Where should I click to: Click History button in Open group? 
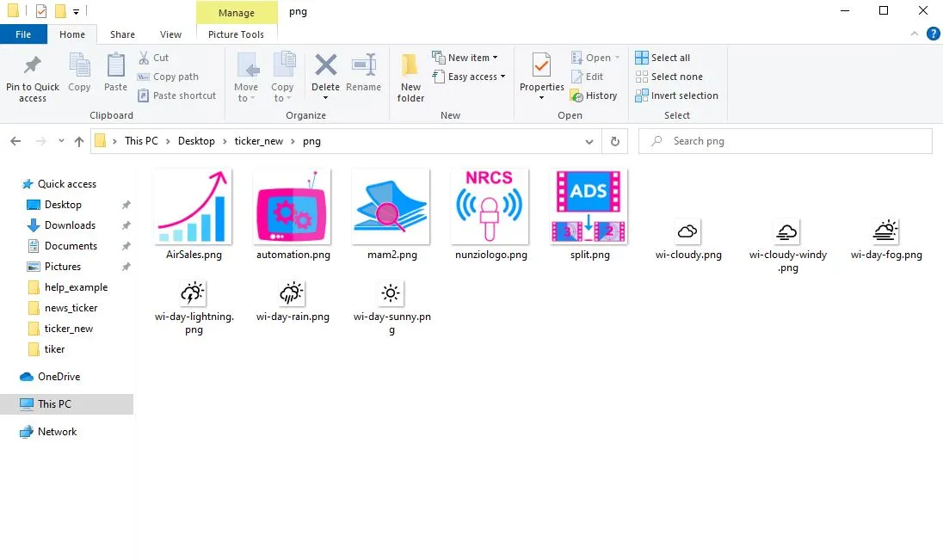(594, 95)
